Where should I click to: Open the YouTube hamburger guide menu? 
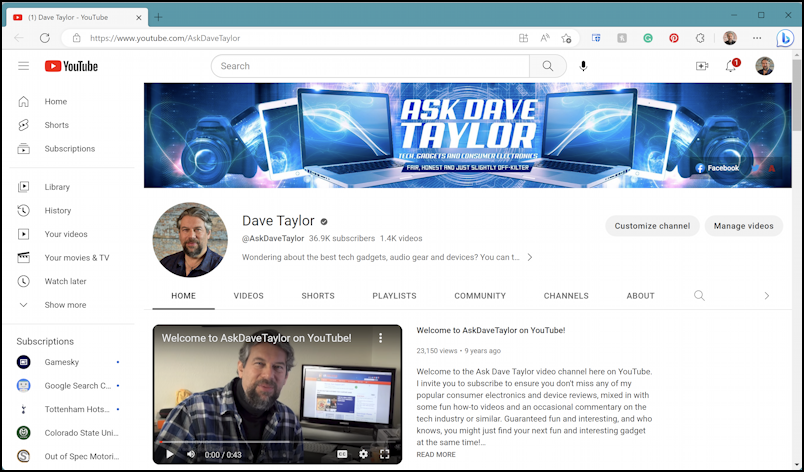pos(24,66)
